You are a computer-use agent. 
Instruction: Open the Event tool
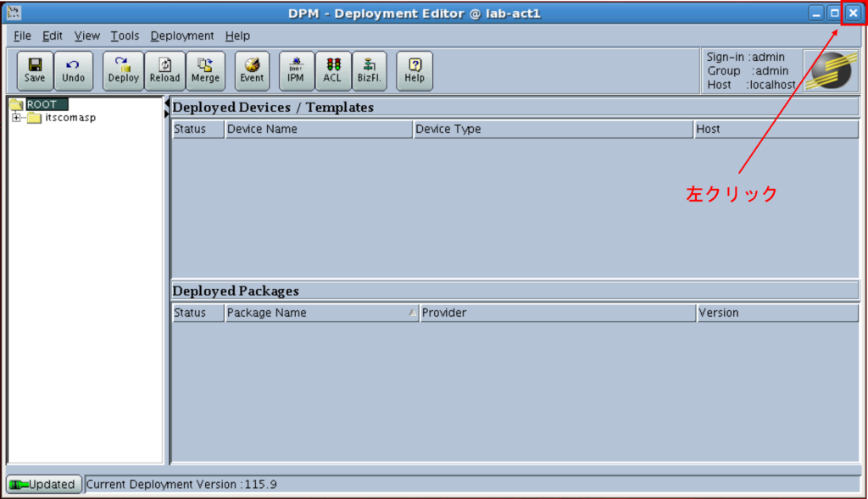[252, 71]
